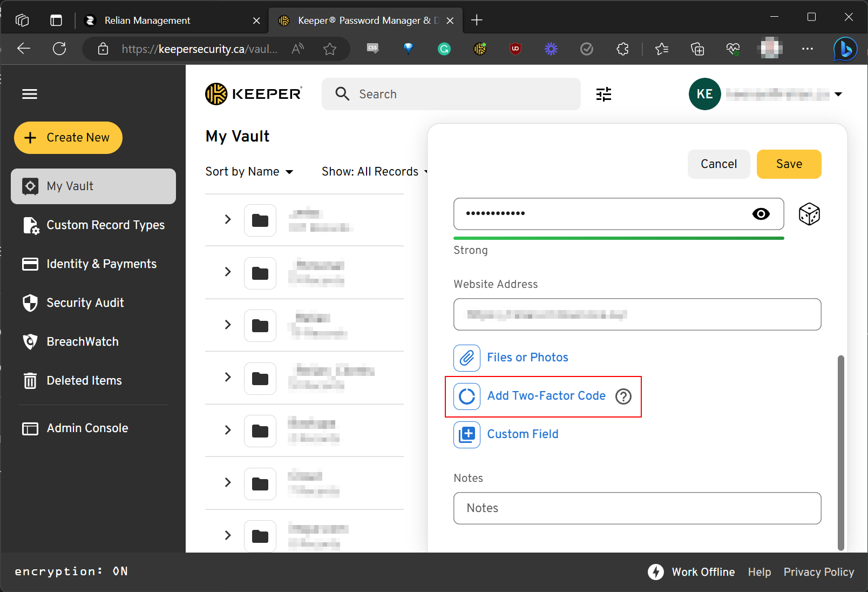Refresh the page
This screenshot has width=868, height=592.
(59, 49)
